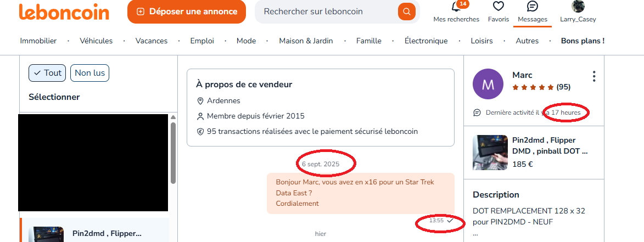Click Sélectionner to select conversations
This screenshot has width=644, height=242.
click(x=54, y=97)
